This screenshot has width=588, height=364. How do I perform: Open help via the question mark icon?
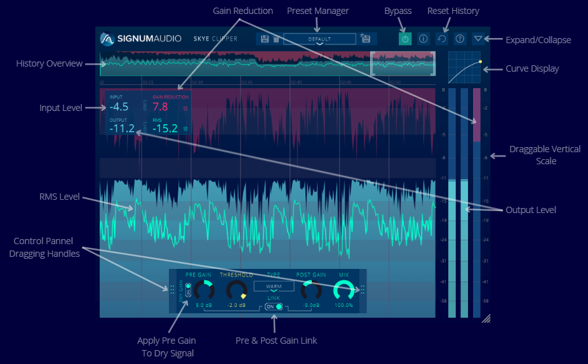(460, 39)
